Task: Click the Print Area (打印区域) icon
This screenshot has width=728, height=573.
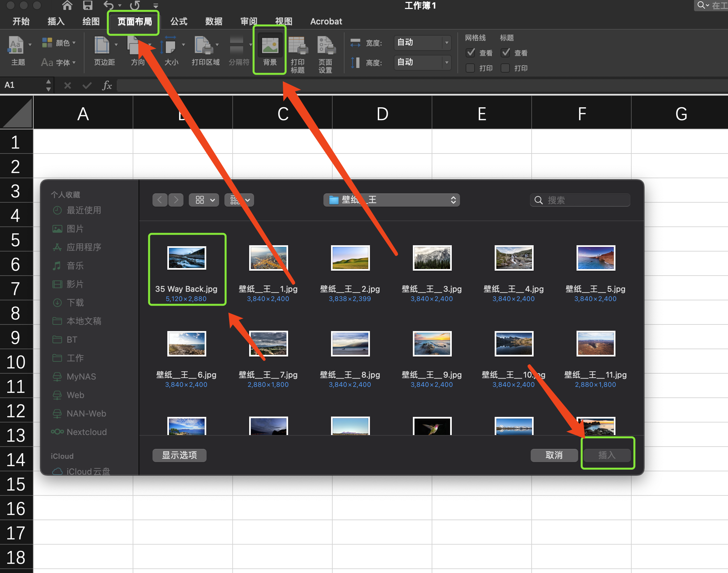Action: (x=203, y=45)
